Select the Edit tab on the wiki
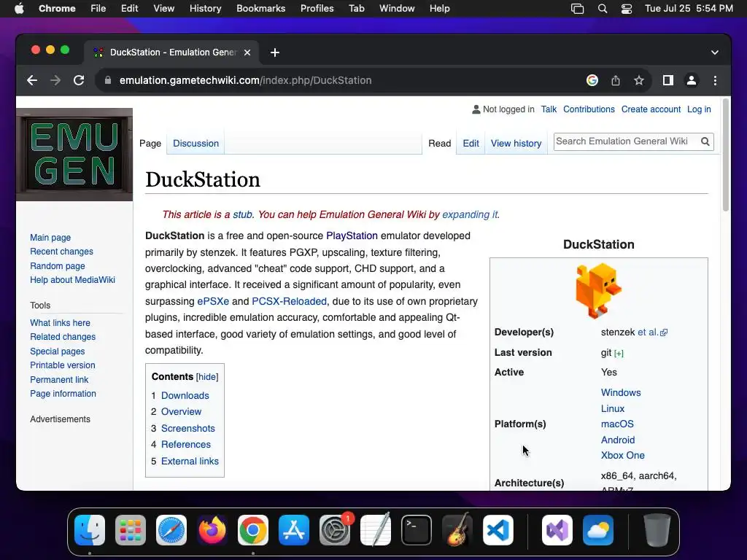Viewport: 747px width, 560px height. (471, 144)
